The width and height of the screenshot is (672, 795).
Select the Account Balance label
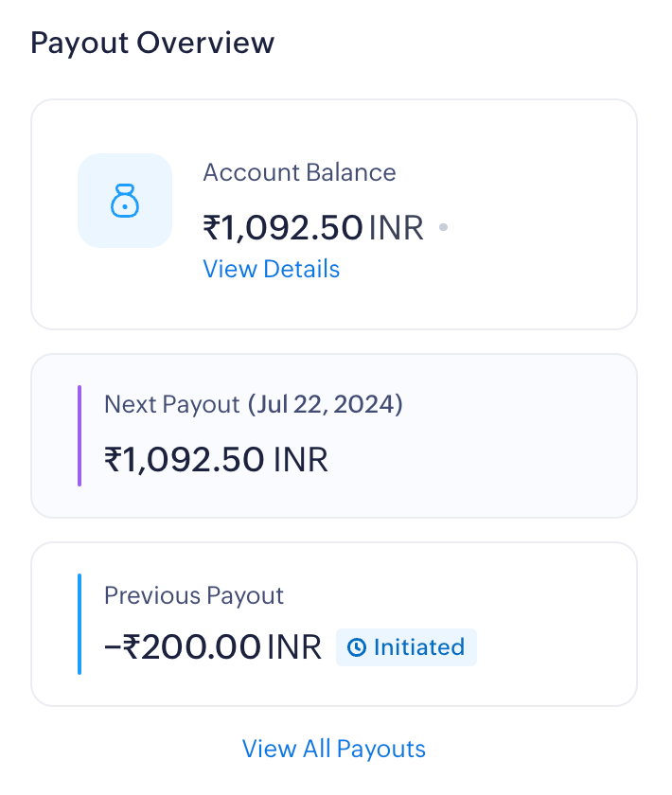[x=299, y=172]
